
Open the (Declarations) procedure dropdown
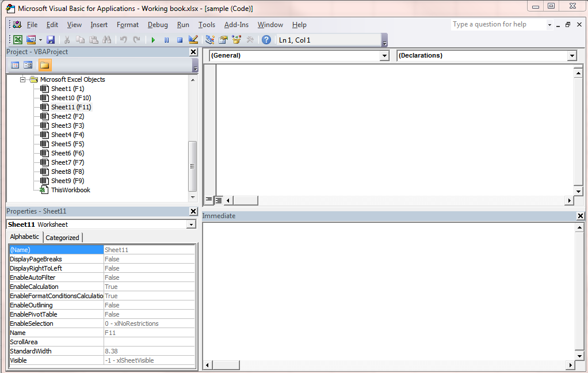tap(572, 56)
